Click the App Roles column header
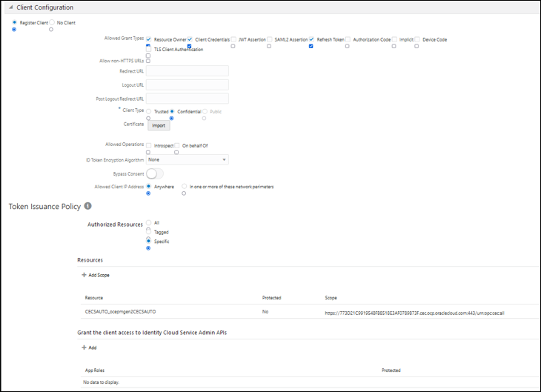This screenshot has width=541, height=392. point(95,371)
